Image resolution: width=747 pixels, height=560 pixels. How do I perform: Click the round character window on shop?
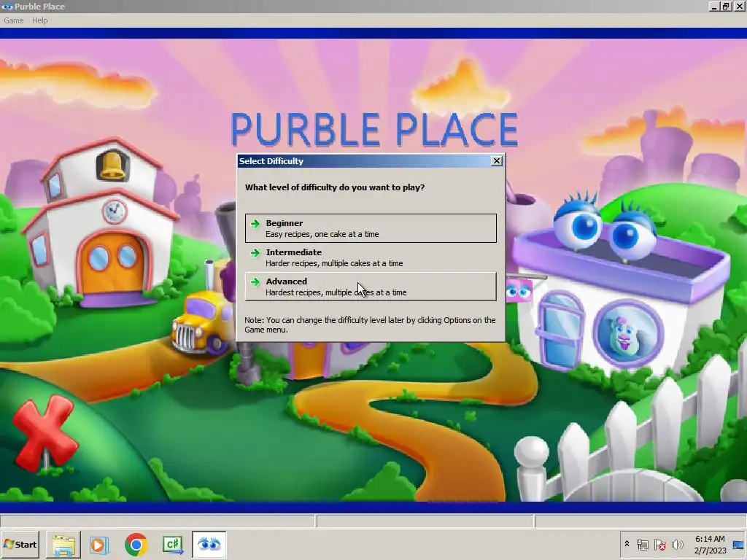pos(628,333)
